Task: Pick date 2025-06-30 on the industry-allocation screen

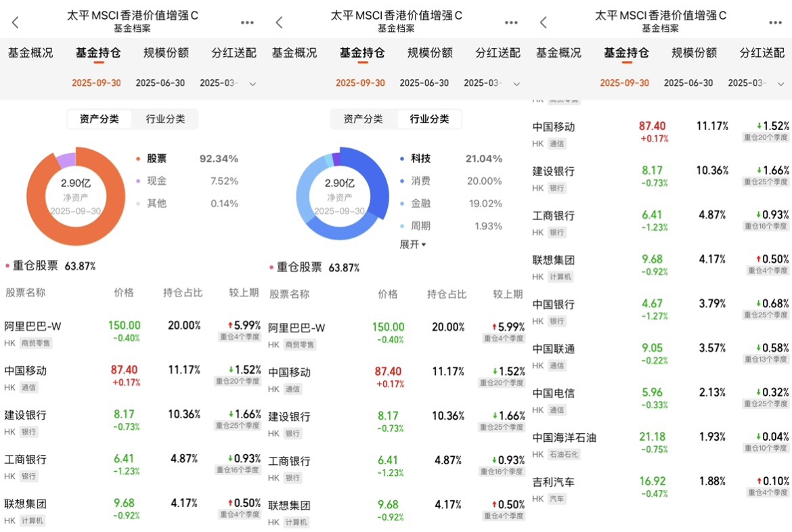Action: point(424,83)
